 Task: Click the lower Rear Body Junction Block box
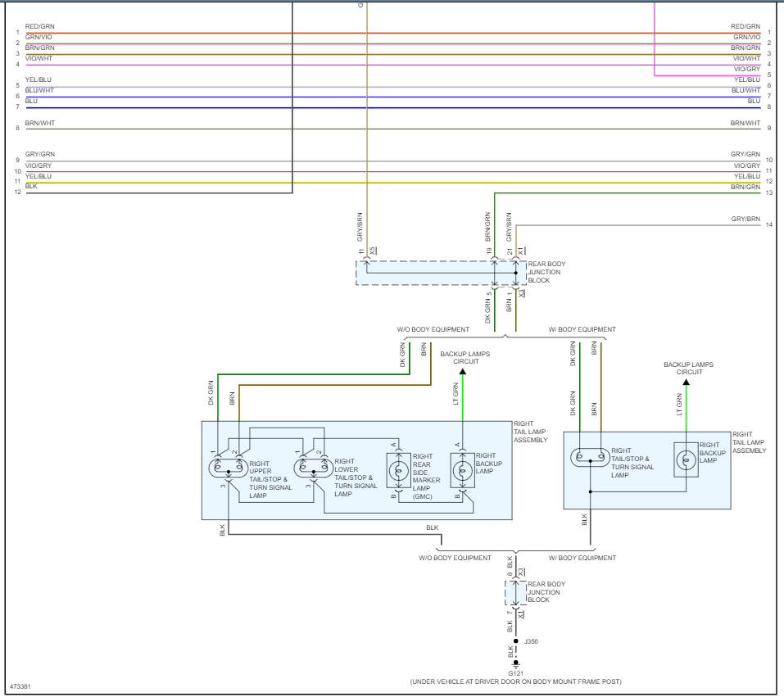[515, 592]
